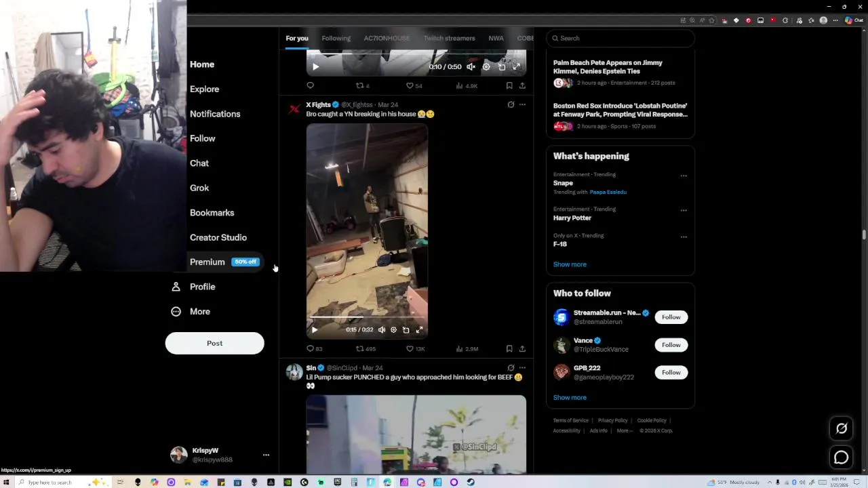Open more options for F-18 trend

point(684,237)
